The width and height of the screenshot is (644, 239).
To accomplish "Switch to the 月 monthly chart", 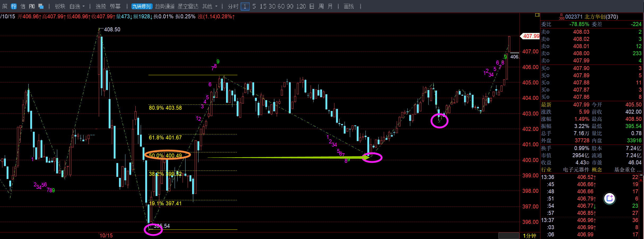I will [x=330, y=6].
